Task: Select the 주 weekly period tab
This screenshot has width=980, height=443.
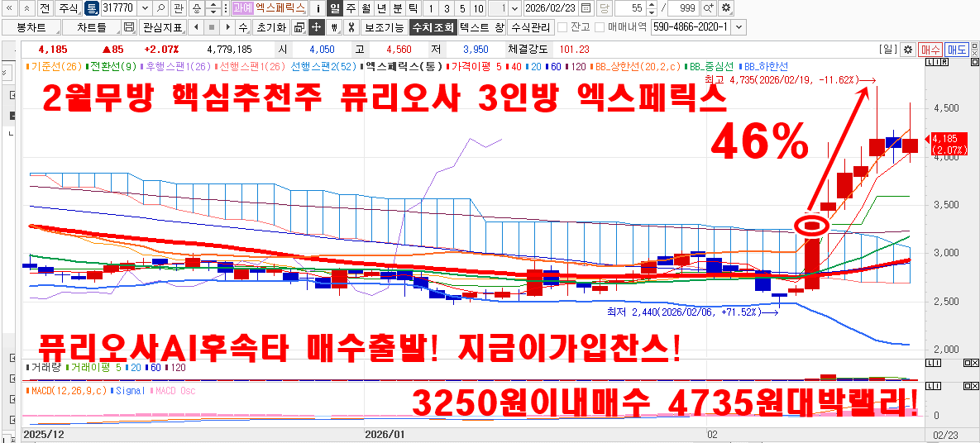Action: click(351, 8)
